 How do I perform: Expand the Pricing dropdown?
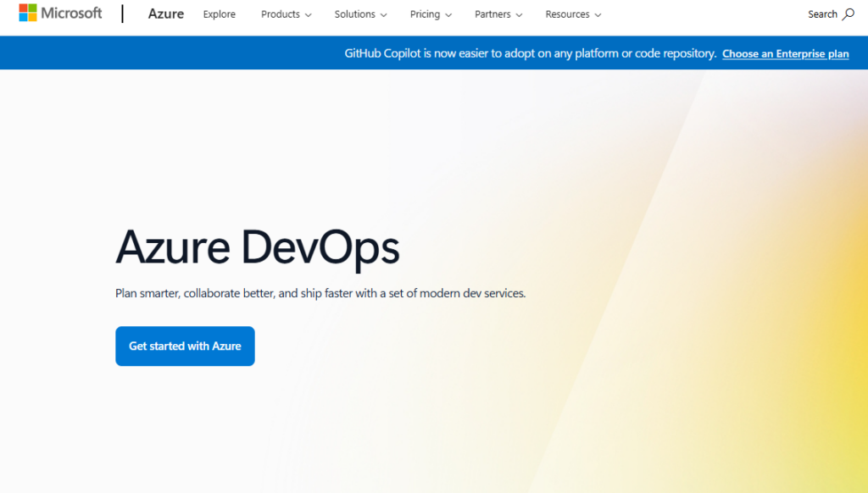(x=431, y=14)
